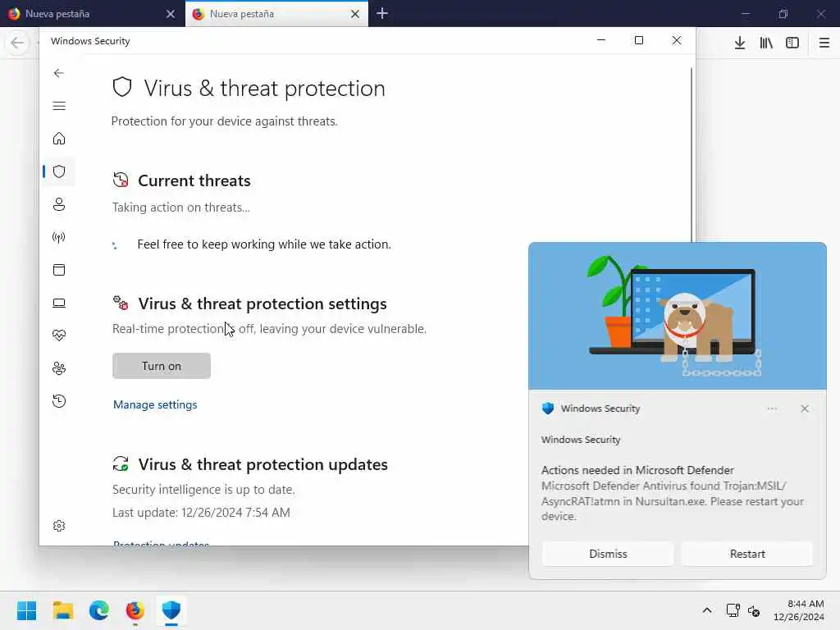Open Firefox library bookshelf icon
This screenshot has width=840, height=630.
point(766,43)
